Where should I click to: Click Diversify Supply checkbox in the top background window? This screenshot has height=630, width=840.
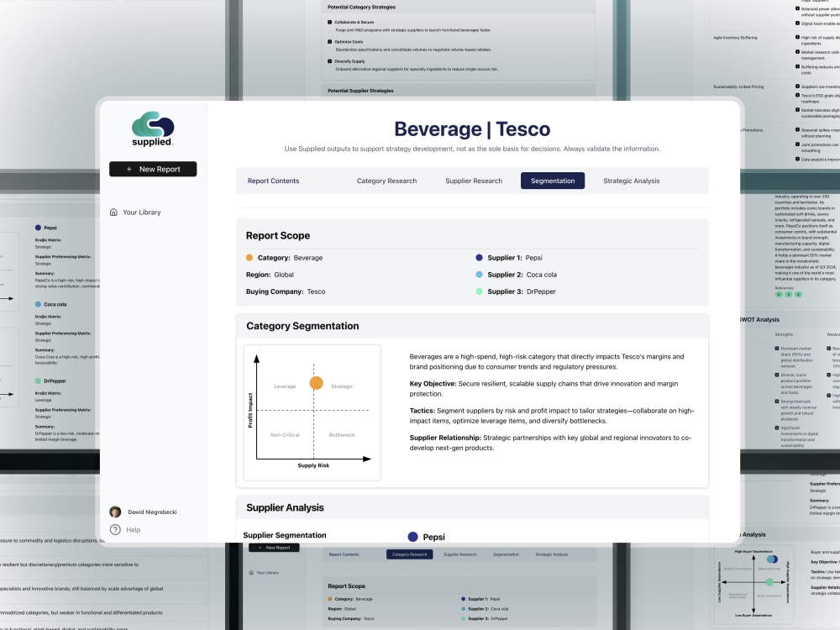(329, 61)
